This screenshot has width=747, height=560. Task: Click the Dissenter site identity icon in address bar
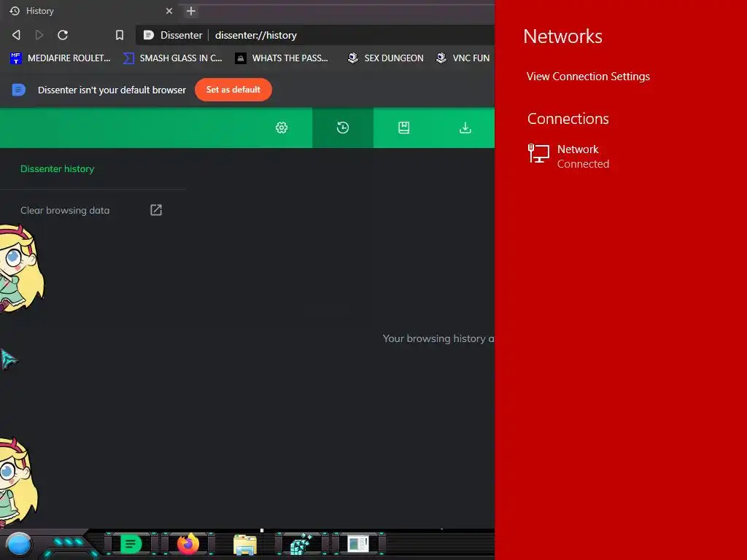tap(149, 35)
